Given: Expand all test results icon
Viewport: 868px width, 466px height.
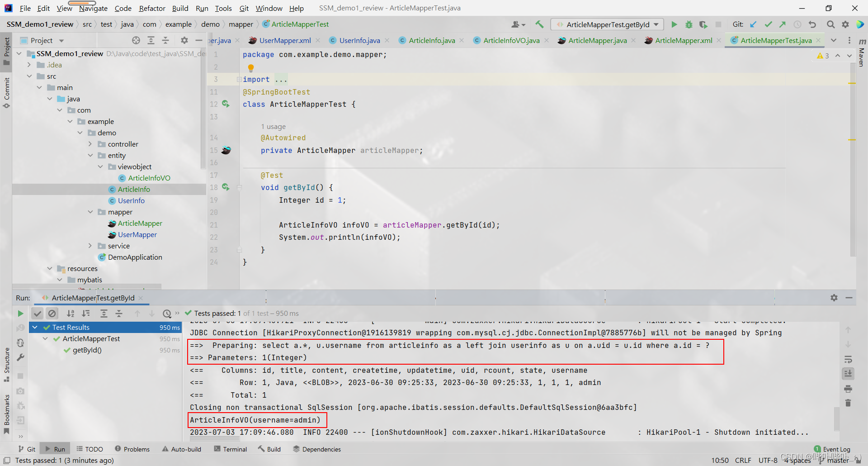Looking at the screenshot, I should (104, 314).
